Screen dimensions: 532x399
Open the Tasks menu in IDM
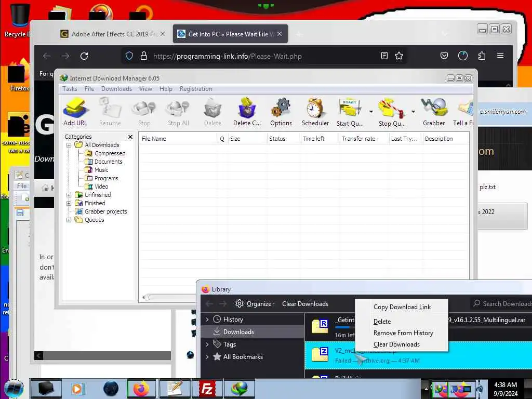pyautogui.click(x=70, y=89)
